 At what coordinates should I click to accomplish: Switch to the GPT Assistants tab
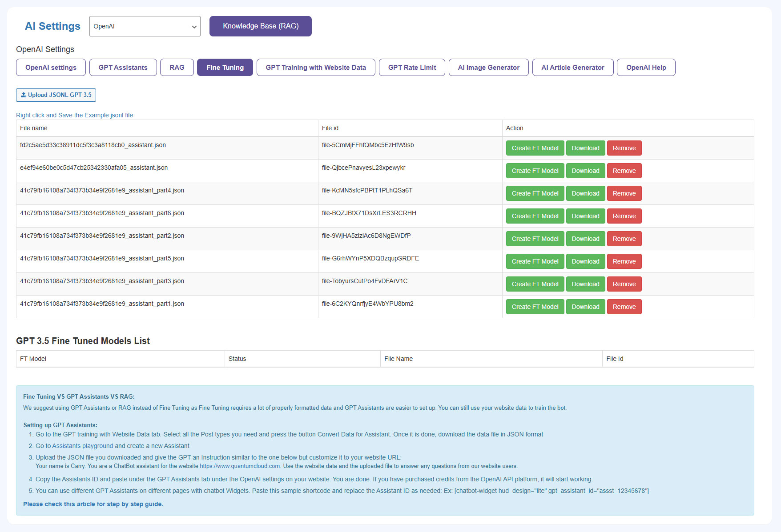[123, 68]
